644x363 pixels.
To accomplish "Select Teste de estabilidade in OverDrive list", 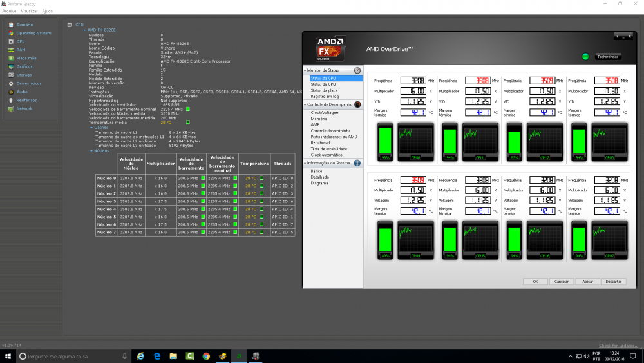I will pos(328,149).
